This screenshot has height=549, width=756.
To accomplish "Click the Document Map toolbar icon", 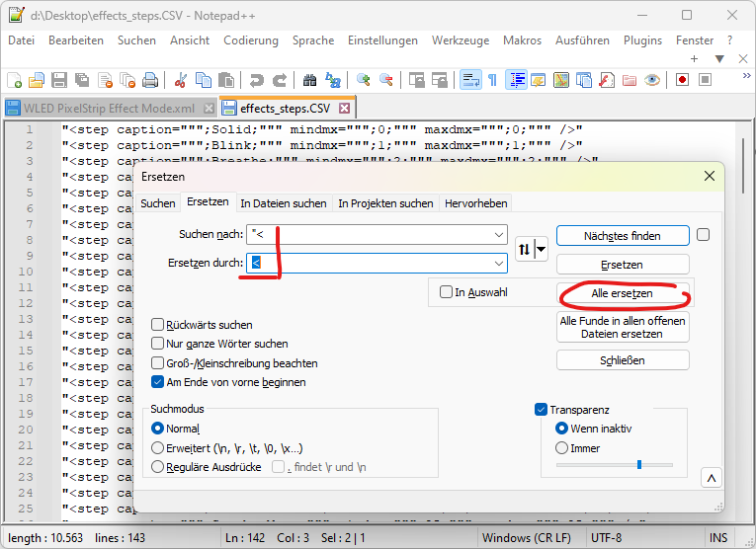I will [561, 80].
